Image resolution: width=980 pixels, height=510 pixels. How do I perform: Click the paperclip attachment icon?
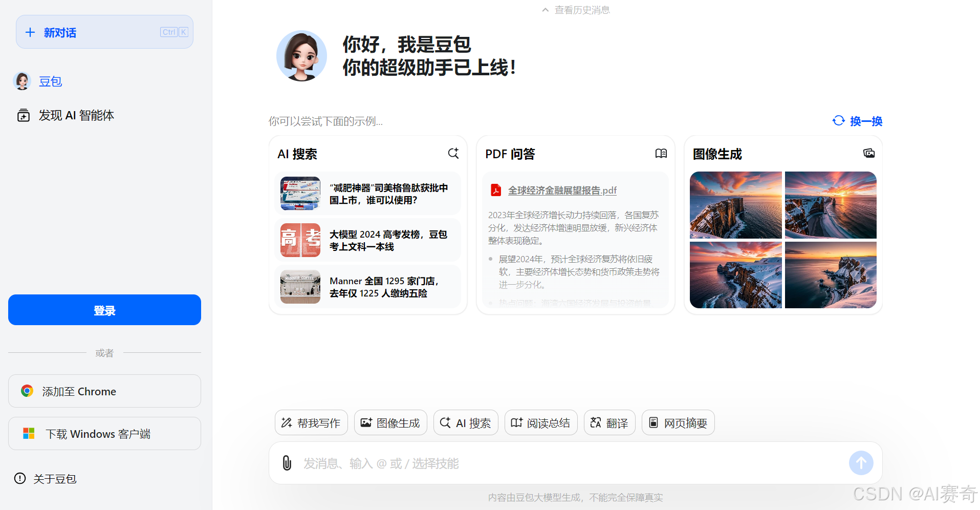click(x=287, y=463)
